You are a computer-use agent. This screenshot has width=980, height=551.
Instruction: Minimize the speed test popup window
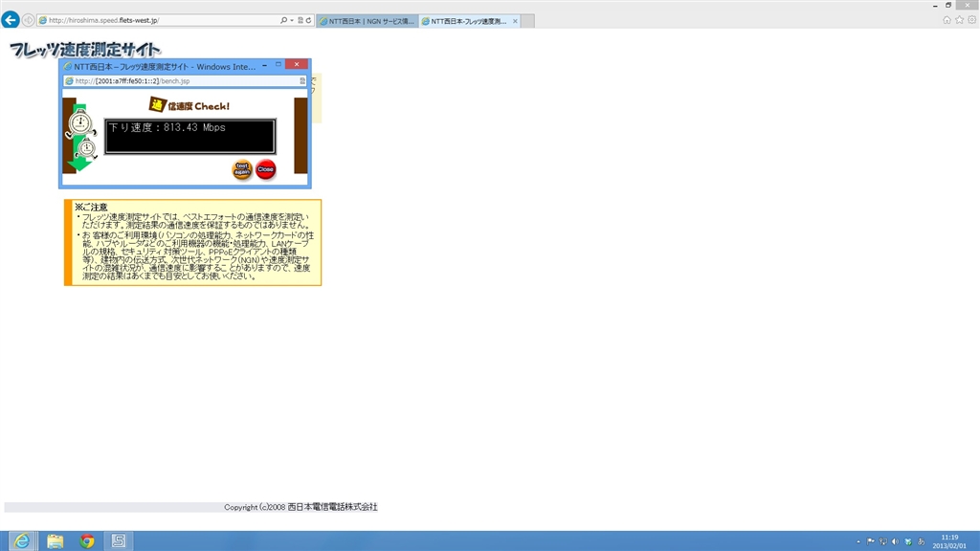[x=264, y=65]
